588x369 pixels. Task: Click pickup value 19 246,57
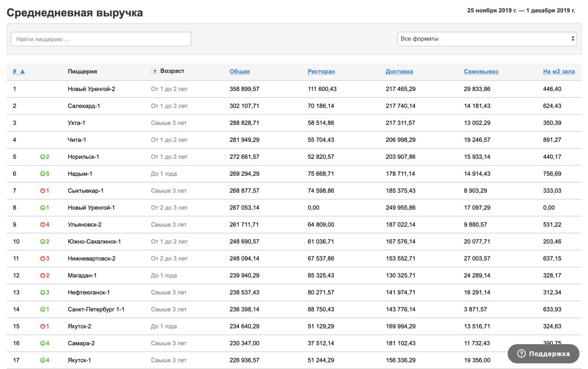(x=477, y=140)
